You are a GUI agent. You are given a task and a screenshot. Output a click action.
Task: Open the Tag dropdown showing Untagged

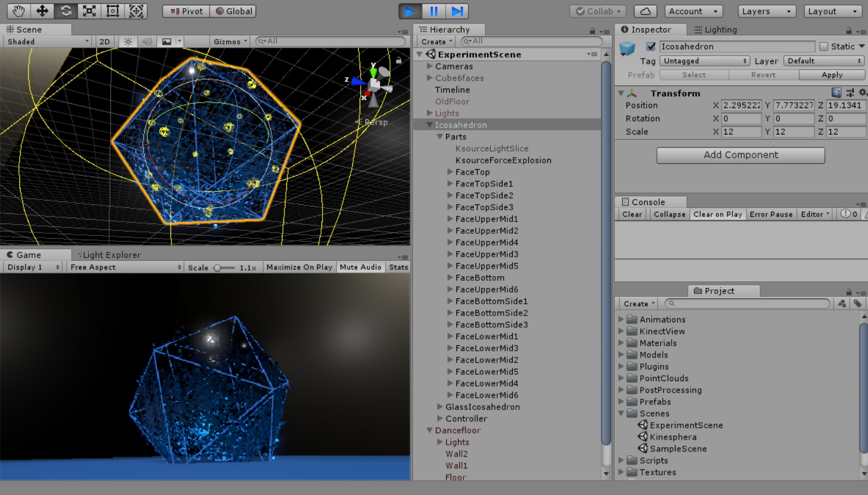[x=704, y=61]
